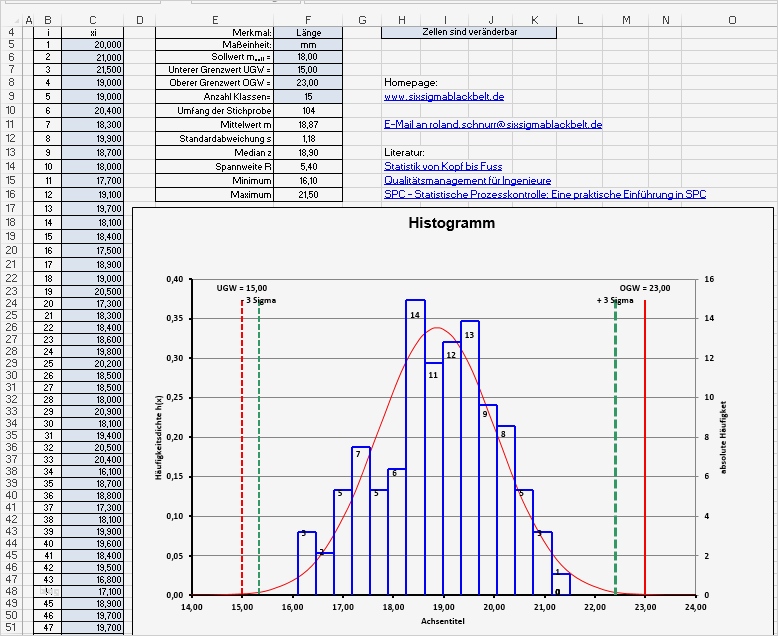Image resolution: width=778 pixels, height=636 pixels.
Task: Click the 'absolute Häufigkeit' right axis title
Action: [x=723, y=437]
